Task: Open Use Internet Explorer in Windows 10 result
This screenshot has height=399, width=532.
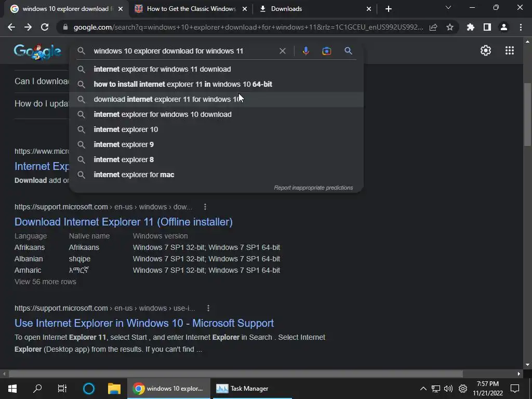Action: point(144,323)
